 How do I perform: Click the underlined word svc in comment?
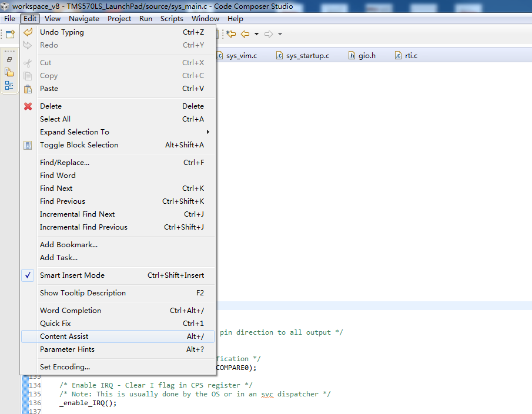tap(267, 394)
